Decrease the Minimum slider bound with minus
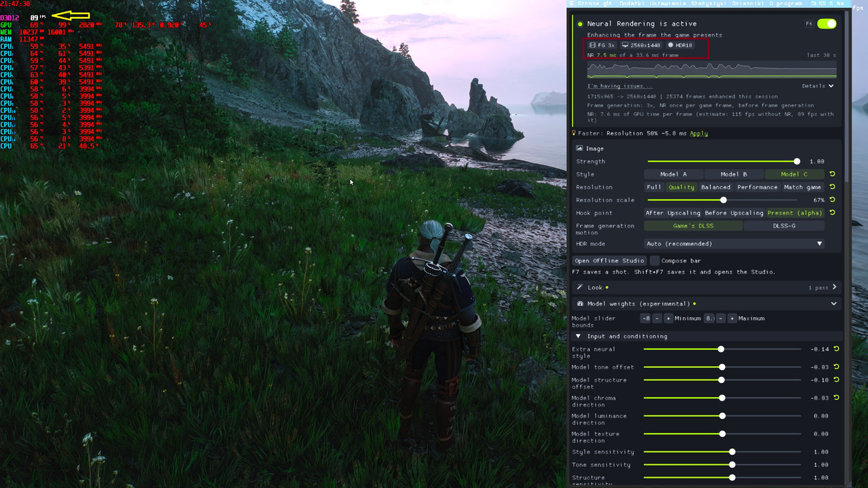This screenshot has height=488, width=868. pos(656,319)
